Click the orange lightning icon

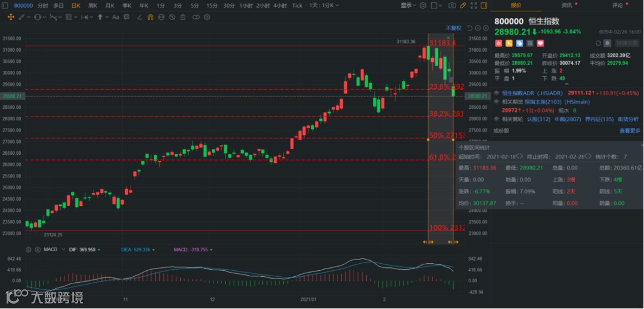coord(509,43)
